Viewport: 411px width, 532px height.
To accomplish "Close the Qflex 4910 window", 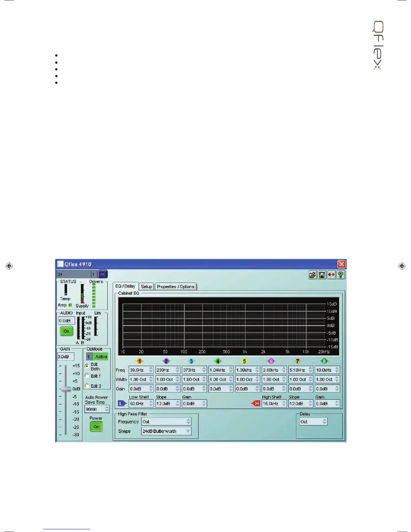I will pos(341,264).
